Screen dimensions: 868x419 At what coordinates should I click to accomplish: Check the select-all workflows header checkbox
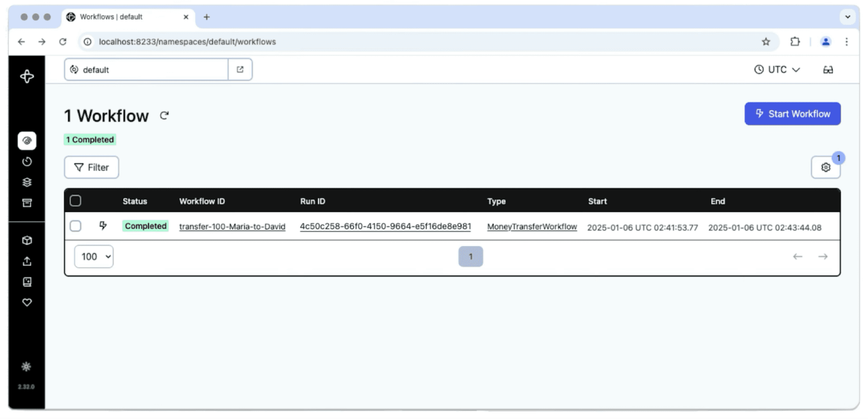76,201
